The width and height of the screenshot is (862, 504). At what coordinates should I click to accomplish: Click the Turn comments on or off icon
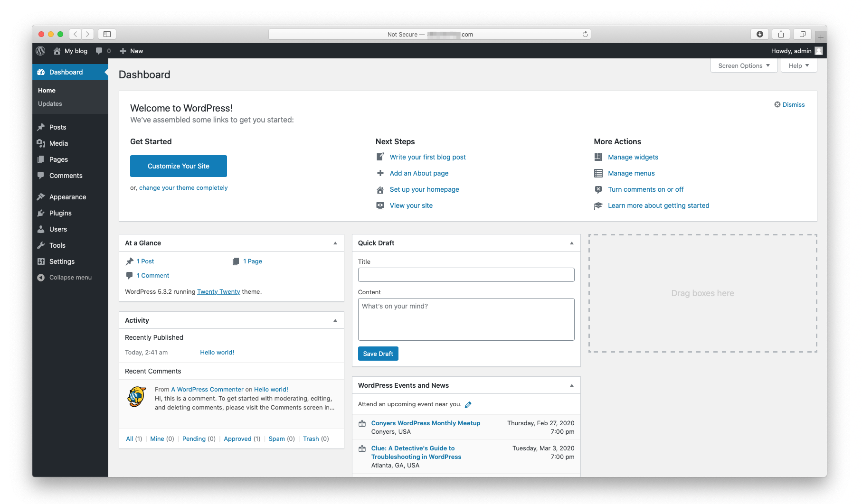click(x=598, y=189)
